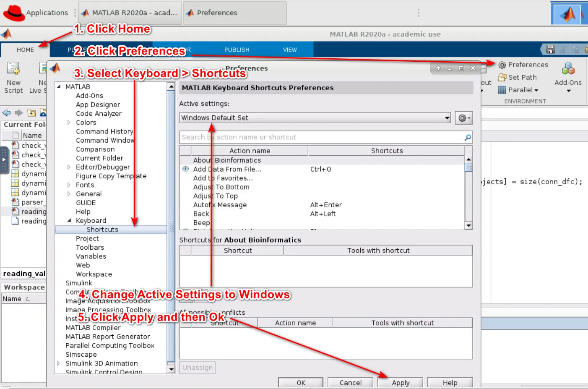Click the Unassign button
588x389 pixels.
[x=198, y=368]
